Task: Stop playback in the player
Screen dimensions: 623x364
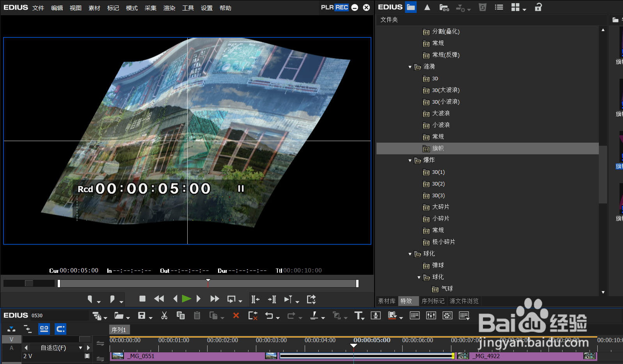Action: [x=142, y=299]
